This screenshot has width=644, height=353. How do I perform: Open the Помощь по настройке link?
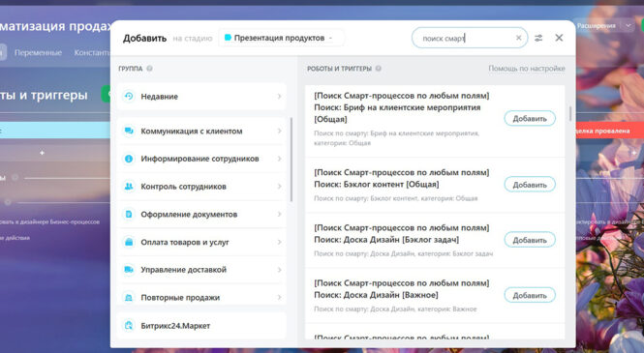(527, 69)
